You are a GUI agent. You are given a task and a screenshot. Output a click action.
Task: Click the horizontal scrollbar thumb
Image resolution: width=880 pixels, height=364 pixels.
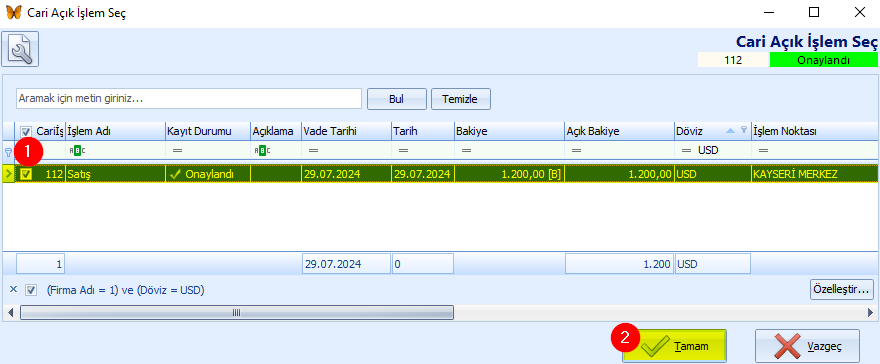[237, 312]
